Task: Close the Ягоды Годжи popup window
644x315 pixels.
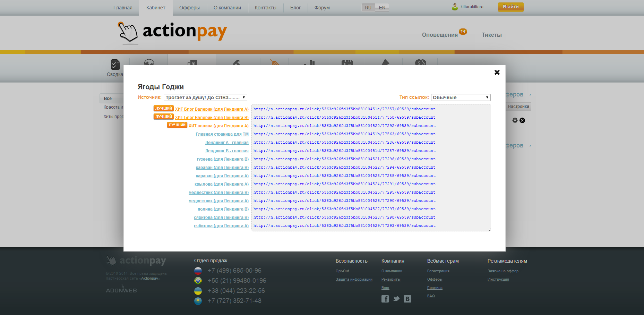Action: coord(497,72)
